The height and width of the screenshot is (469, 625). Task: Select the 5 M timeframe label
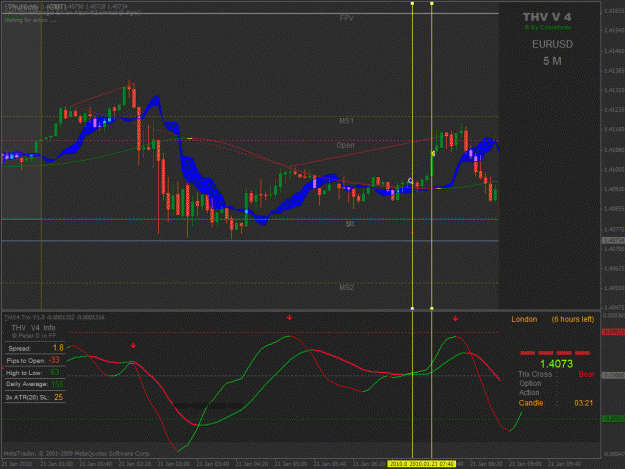coord(552,61)
